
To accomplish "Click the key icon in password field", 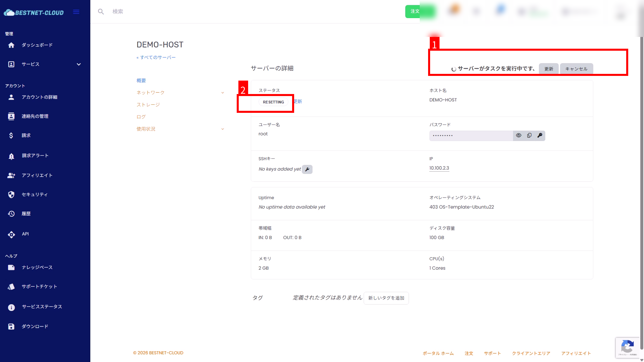I will coord(540,136).
